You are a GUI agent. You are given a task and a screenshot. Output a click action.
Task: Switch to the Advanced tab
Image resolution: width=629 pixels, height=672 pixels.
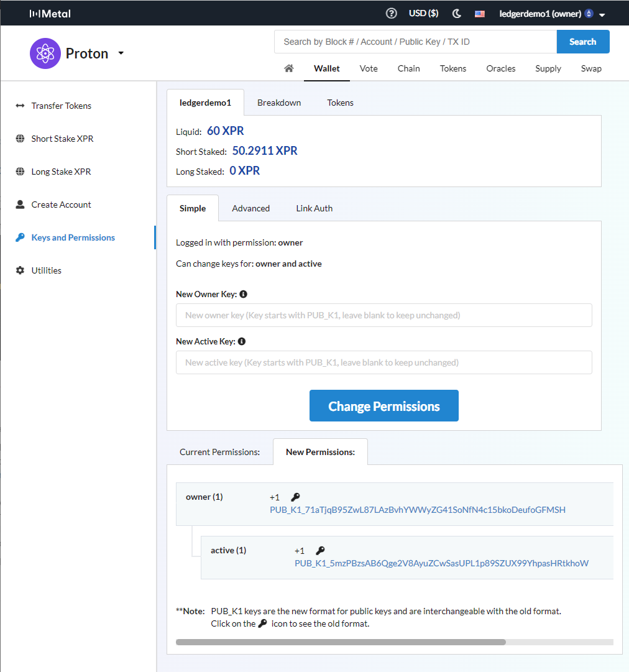250,208
